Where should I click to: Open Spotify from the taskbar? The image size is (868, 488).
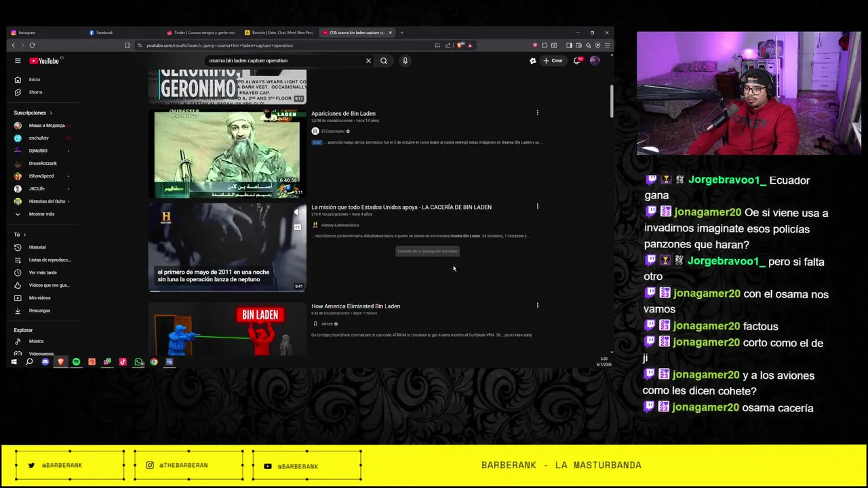click(x=76, y=362)
